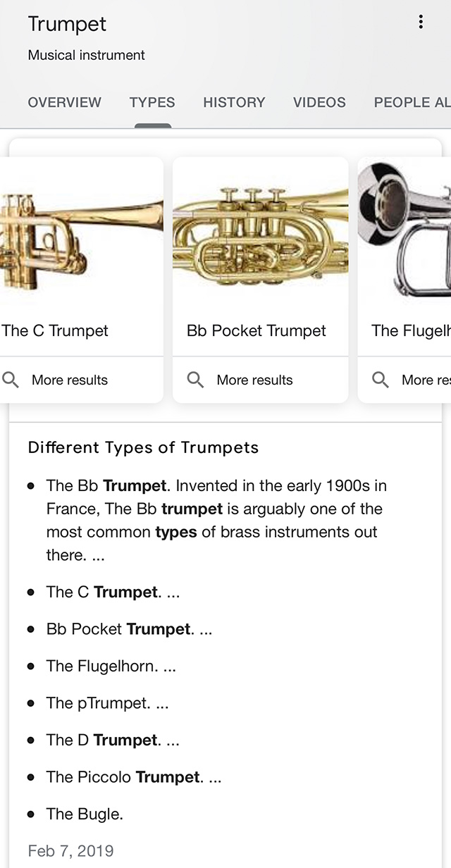Click the Different Types of Trumpets heading
Viewport: 451px width, 868px height.
point(143,447)
